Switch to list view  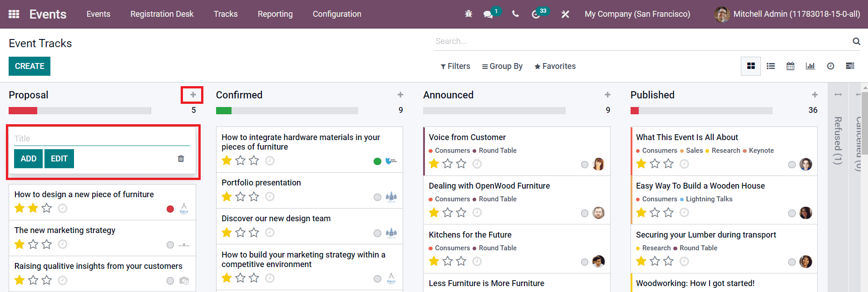[x=770, y=66]
